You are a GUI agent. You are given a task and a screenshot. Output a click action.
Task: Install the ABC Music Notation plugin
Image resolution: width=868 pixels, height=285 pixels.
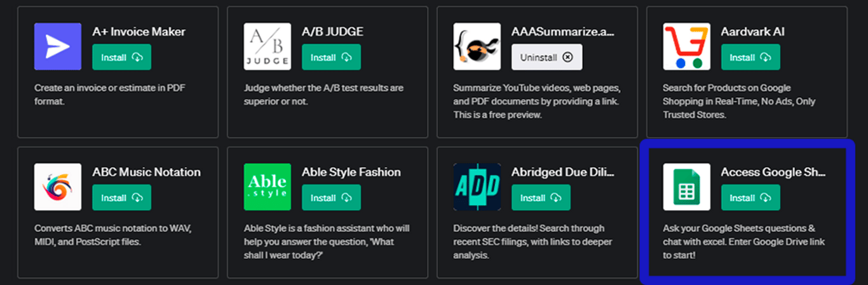click(x=122, y=197)
